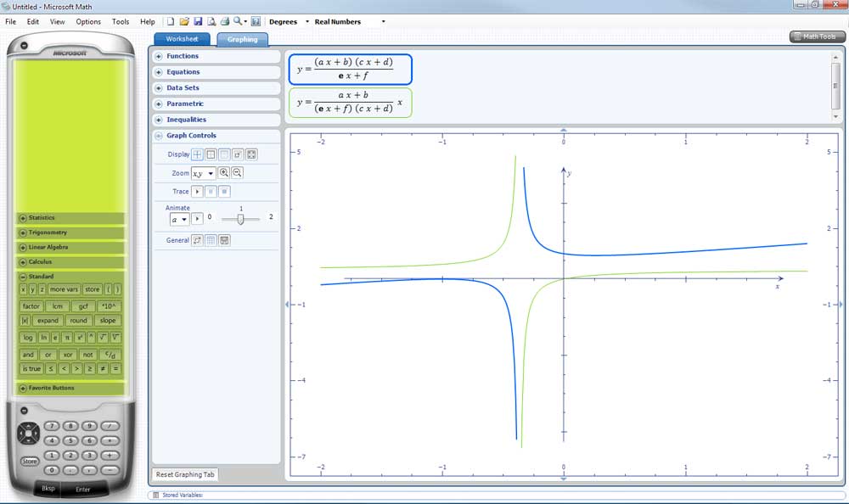Click the Print toolbar icon
The width and height of the screenshot is (849, 504).
(x=225, y=22)
